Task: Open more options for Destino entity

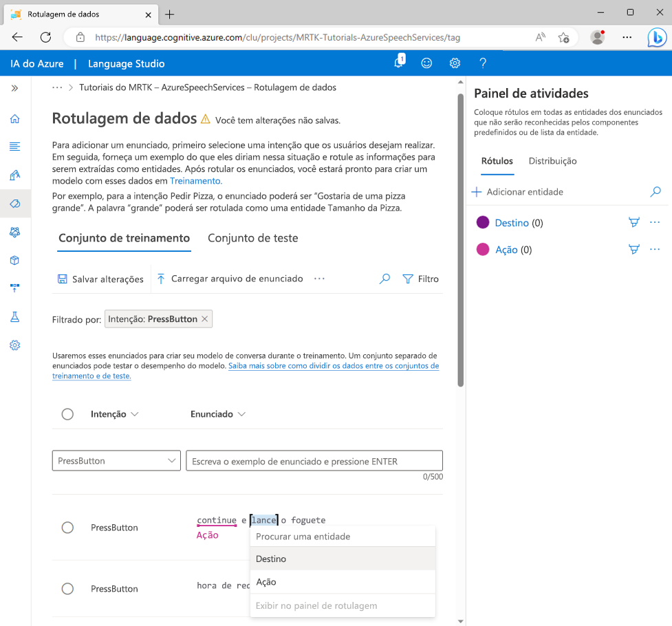Action: coord(655,222)
